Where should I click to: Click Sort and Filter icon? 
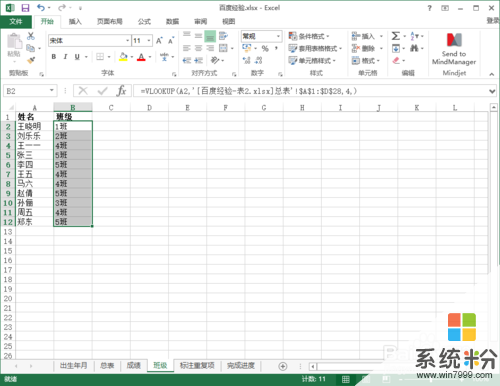[x=414, y=36]
